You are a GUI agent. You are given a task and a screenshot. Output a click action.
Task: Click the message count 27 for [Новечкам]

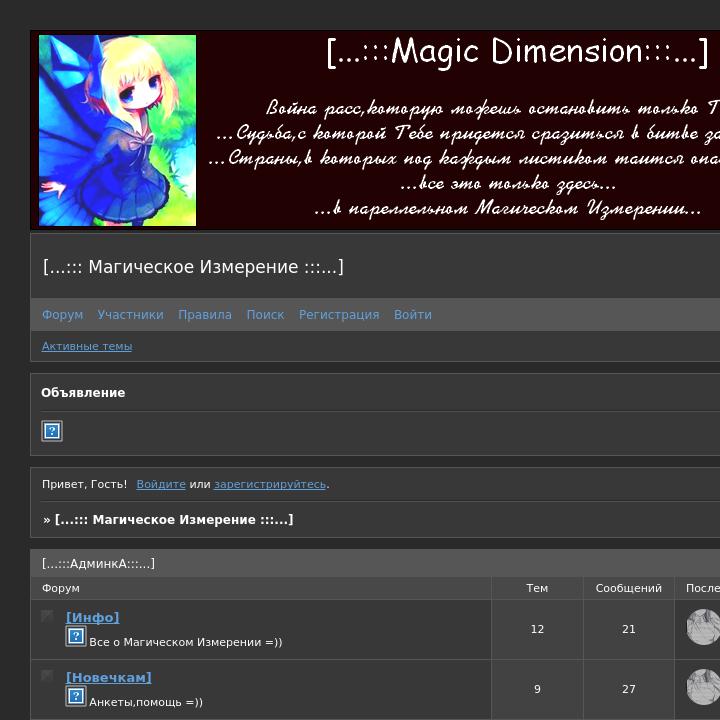[629, 689]
